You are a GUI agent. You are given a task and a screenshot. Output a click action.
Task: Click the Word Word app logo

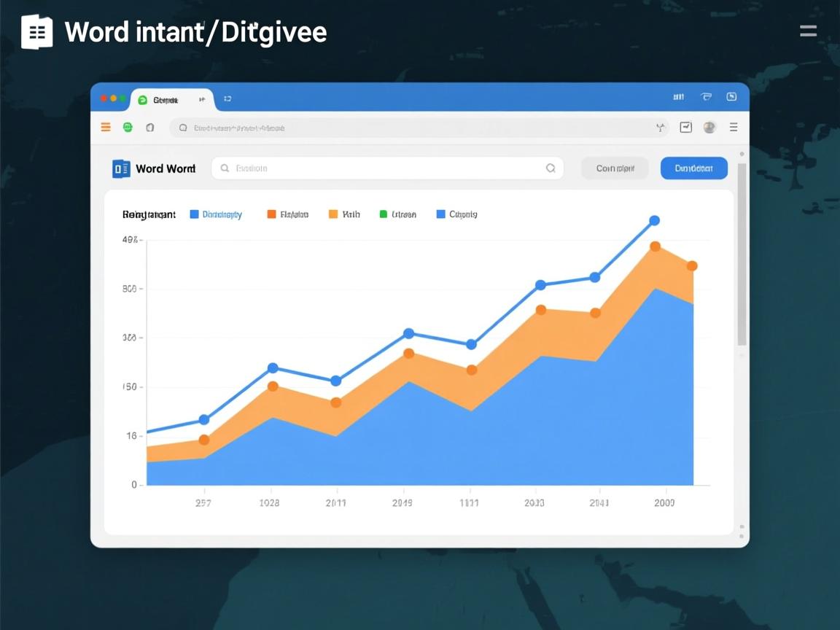[x=121, y=168]
